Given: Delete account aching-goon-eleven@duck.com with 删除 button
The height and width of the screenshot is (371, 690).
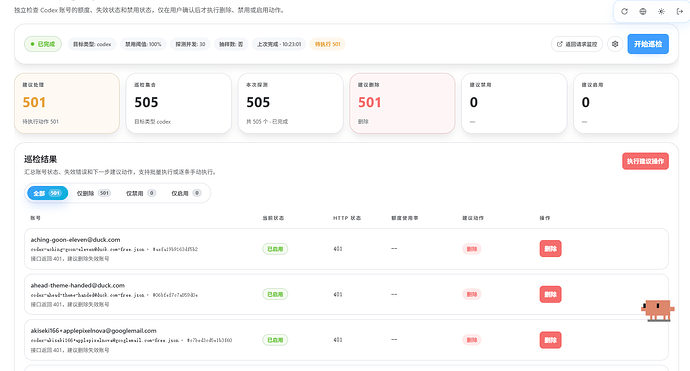Looking at the screenshot, I should pyautogui.click(x=550, y=249).
